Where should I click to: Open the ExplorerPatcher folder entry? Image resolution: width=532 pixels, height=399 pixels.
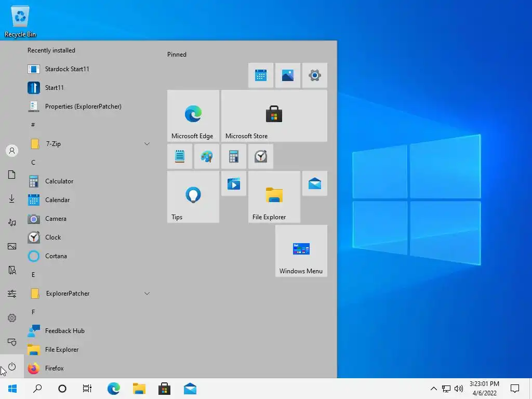pos(88,294)
